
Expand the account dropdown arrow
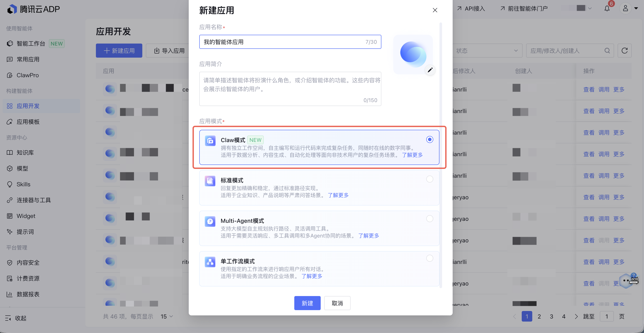click(x=636, y=9)
